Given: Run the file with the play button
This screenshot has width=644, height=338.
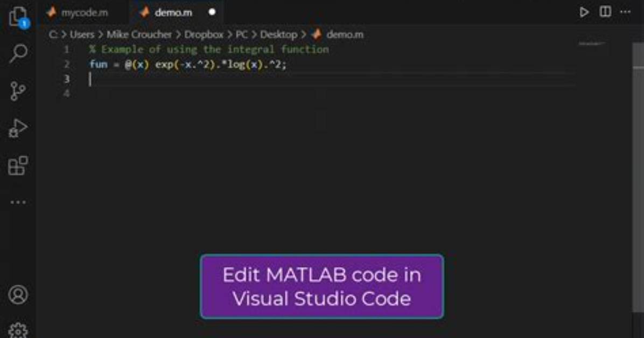Looking at the screenshot, I should click(584, 12).
